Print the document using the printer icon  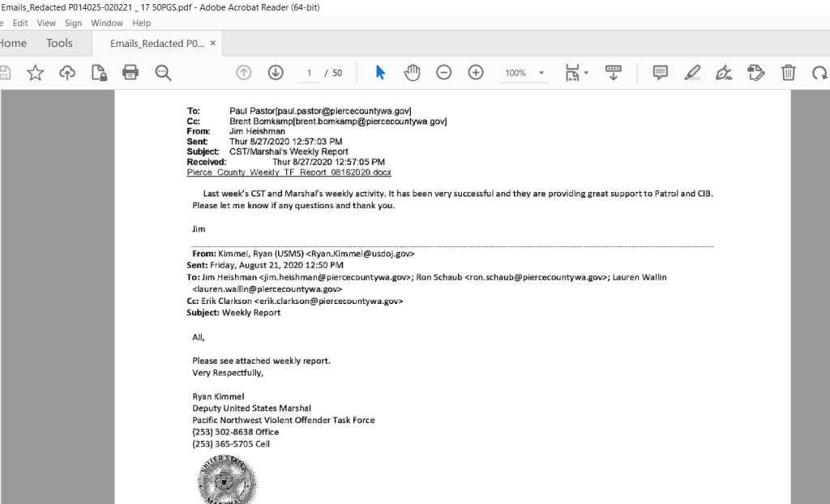pyautogui.click(x=130, y=73)
